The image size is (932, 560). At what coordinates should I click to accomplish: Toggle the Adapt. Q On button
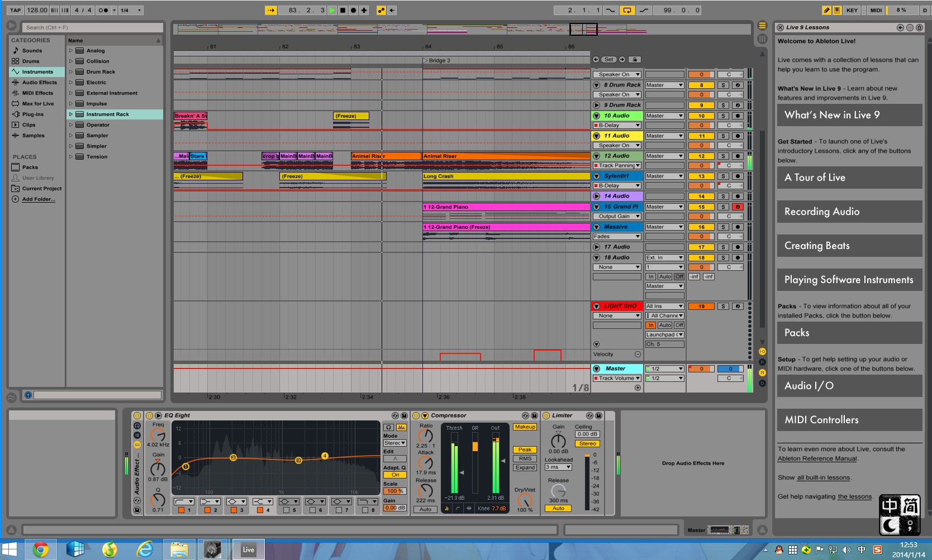click(x=395, y=475)
